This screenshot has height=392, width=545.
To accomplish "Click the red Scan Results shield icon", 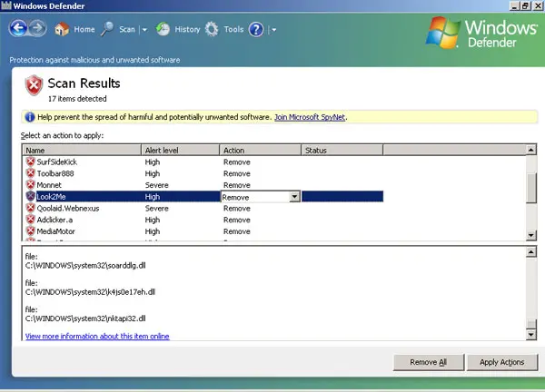I will (x=34, y=85).
